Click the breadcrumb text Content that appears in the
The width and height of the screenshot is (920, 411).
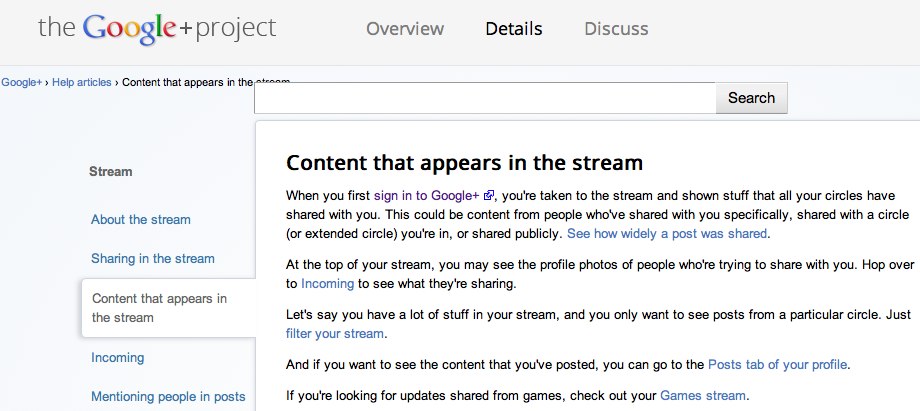pos(187,82)
